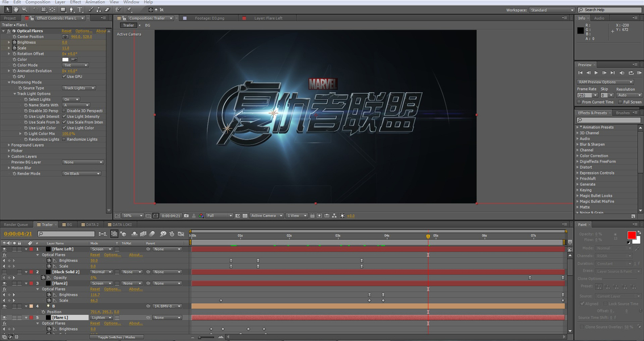This screenshot has height=341, width=644.
Task: Open the 50% magnification dropdown
Action: 133,216
